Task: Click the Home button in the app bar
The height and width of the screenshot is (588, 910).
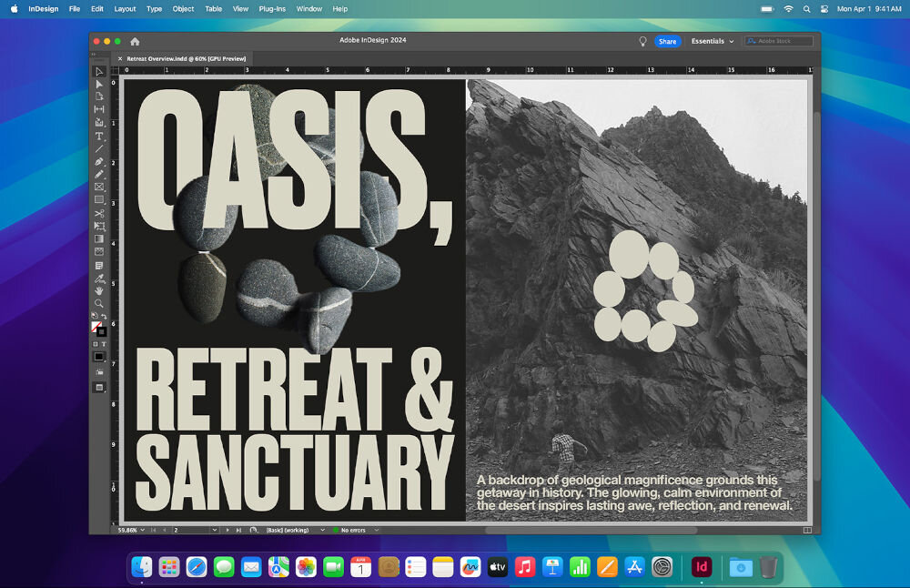Action: tap(135, 41)
